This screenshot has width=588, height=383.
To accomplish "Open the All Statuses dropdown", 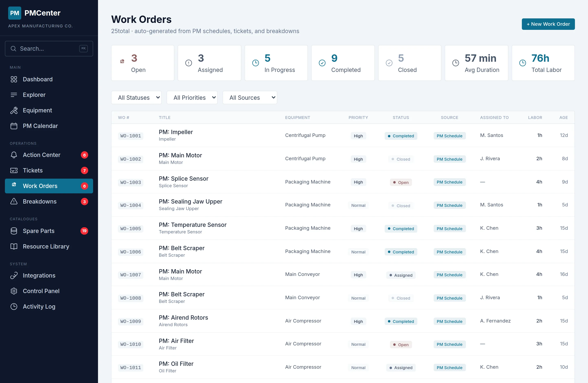I will coord(136,98).
